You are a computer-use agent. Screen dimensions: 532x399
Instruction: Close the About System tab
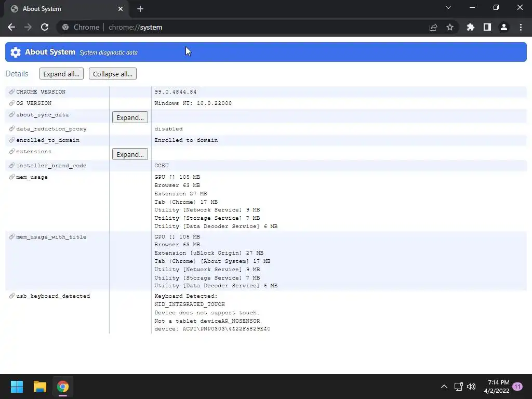point(121,9)
